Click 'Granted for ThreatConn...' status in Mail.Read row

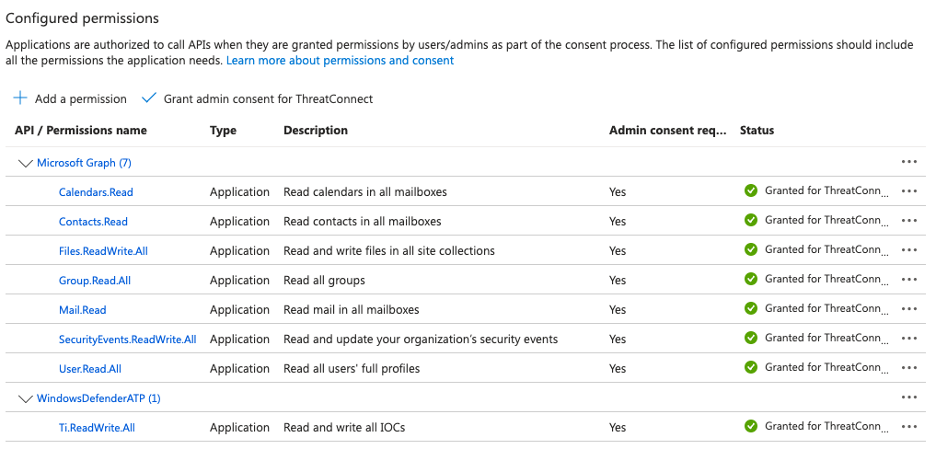tap(827, 309)
